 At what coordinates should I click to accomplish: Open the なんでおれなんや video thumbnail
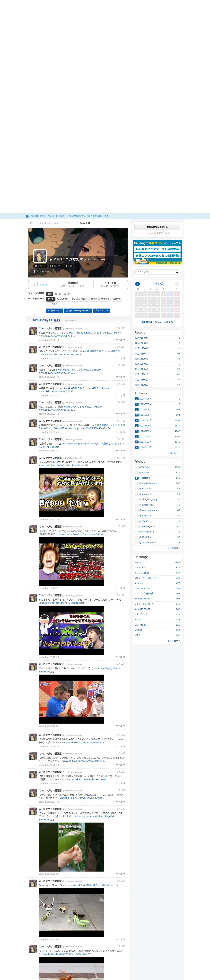(x=71, y=630)
